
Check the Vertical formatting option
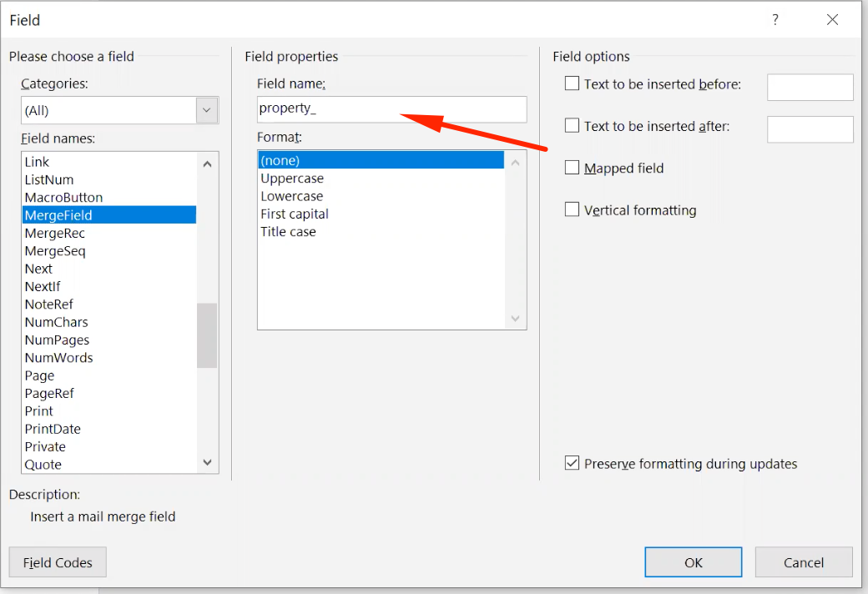tap(572, 209)
